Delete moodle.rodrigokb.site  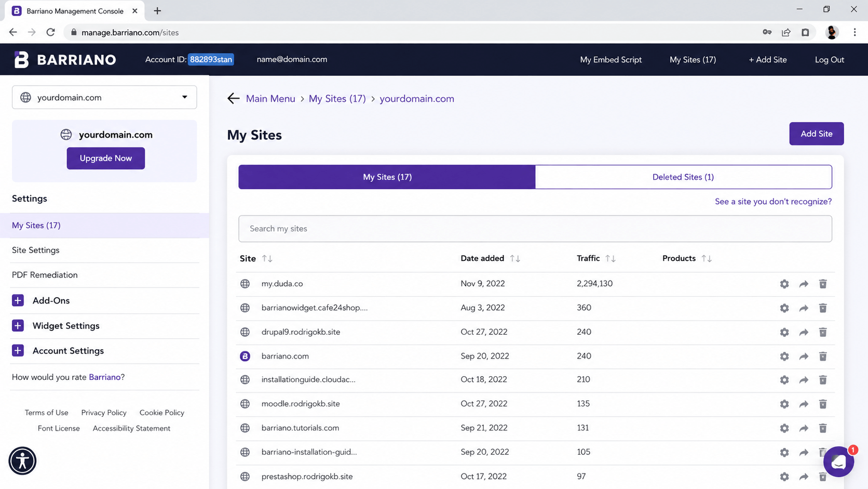[823, 404]
